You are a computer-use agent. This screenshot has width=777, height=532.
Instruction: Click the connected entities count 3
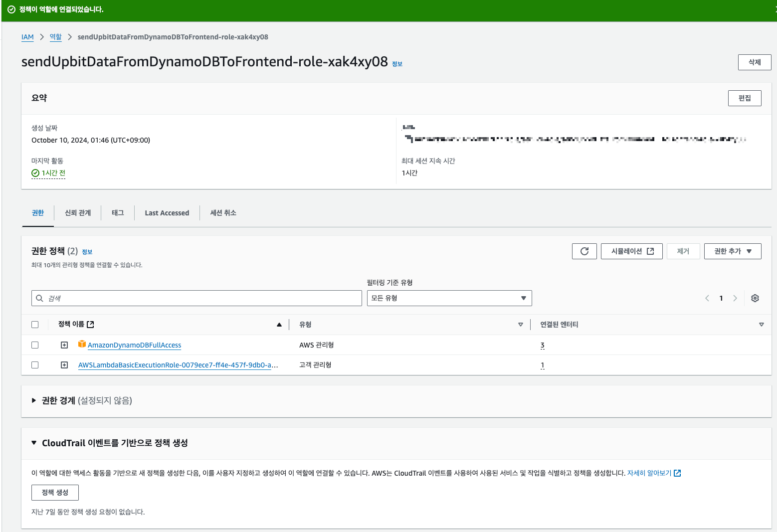[543, 345]
